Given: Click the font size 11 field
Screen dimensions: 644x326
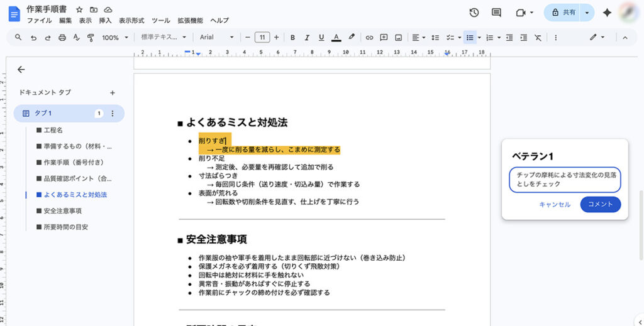Looking at the screenshot, I should (x=262, y=37).
